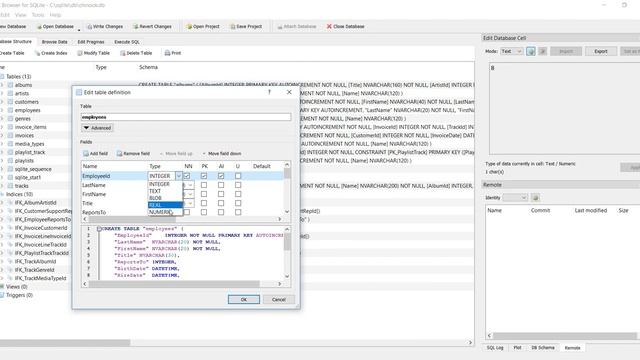Click Cancel in Edit table definition

click(x=279, y=300)
